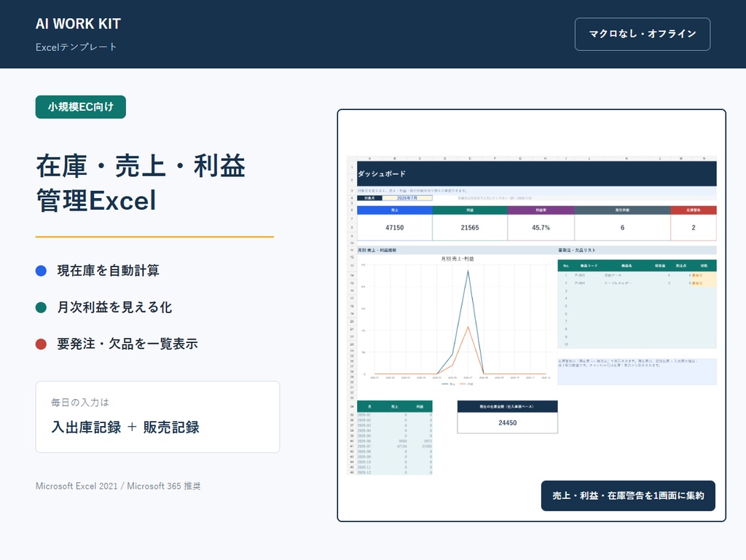Click the blue stock warning note box
The height and width of the screenshot is (560, 746).
[637, 371]
